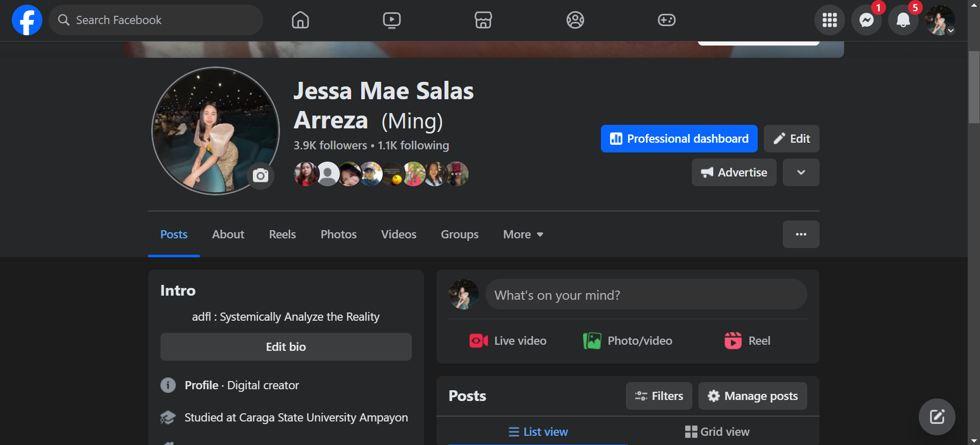Viewport: 980px width, 445px height.
Task: Switch posts to Grid view
Action: tap(717, 432)
